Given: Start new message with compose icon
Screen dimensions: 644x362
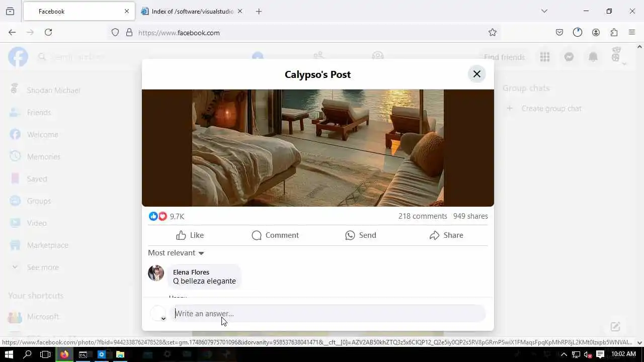Looking at the screenshot, I should 615,327.
